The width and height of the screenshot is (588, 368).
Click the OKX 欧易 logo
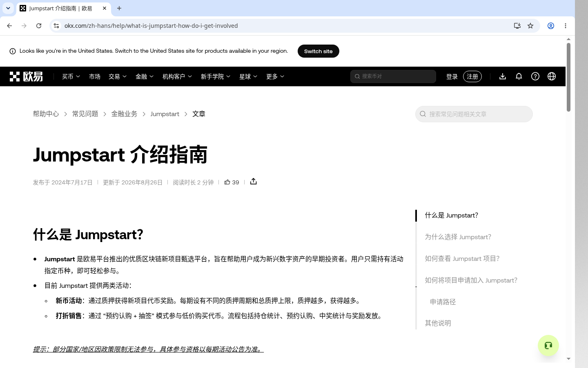26,76
